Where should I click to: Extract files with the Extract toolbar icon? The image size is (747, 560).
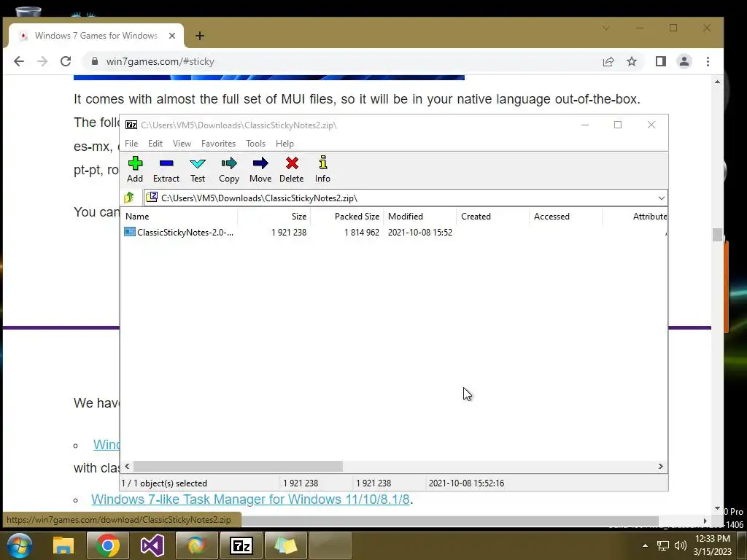(x=166, y=169)
